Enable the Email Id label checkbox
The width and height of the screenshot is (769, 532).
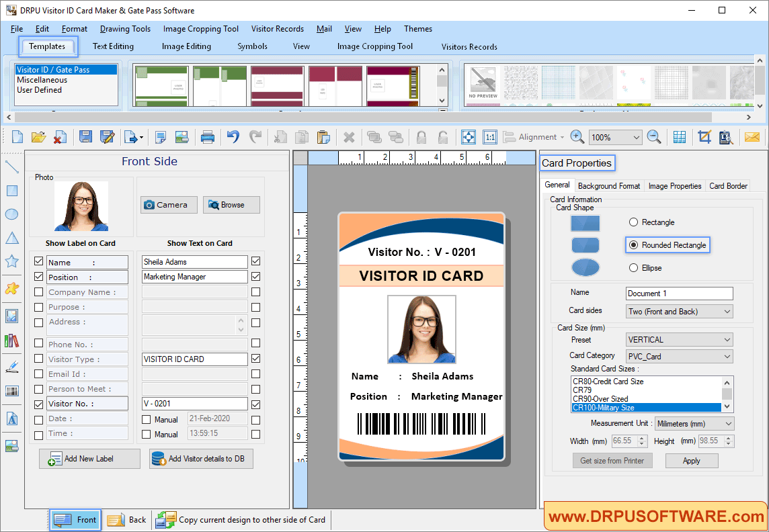[39, 373]
